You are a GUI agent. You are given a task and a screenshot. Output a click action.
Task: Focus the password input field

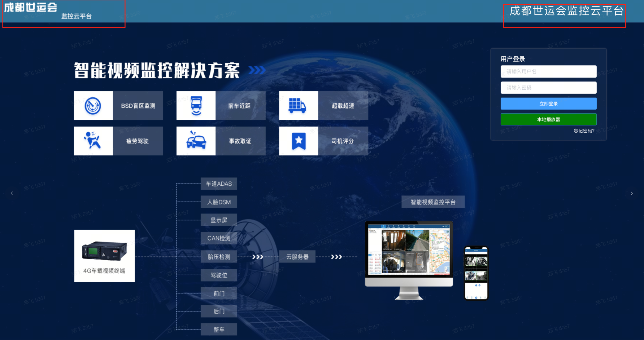(548, 88)
